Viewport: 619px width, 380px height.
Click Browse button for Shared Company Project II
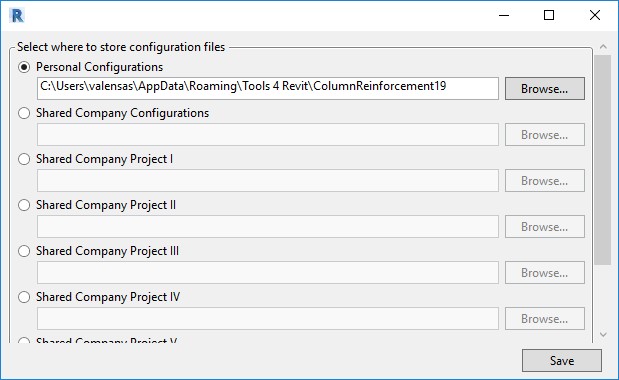tap(545, 227)
